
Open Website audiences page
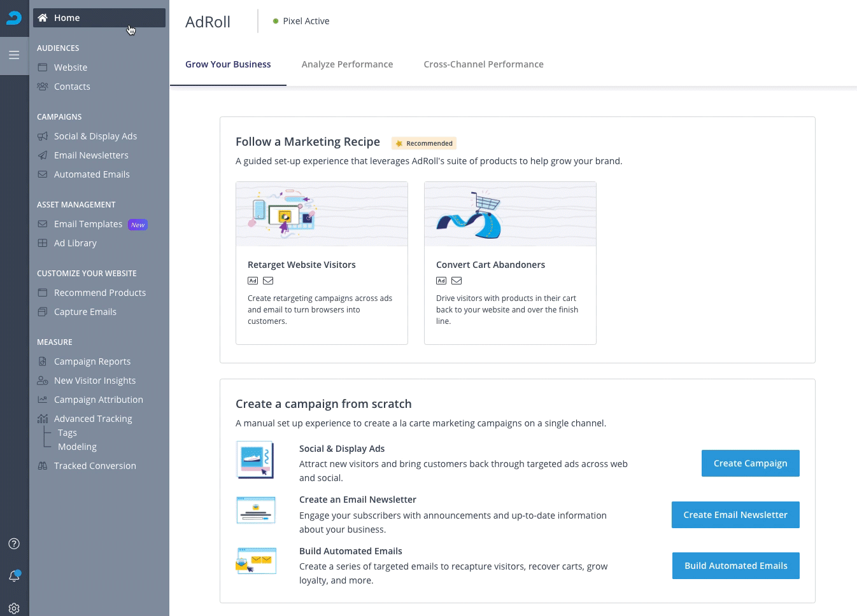[71, 67]
